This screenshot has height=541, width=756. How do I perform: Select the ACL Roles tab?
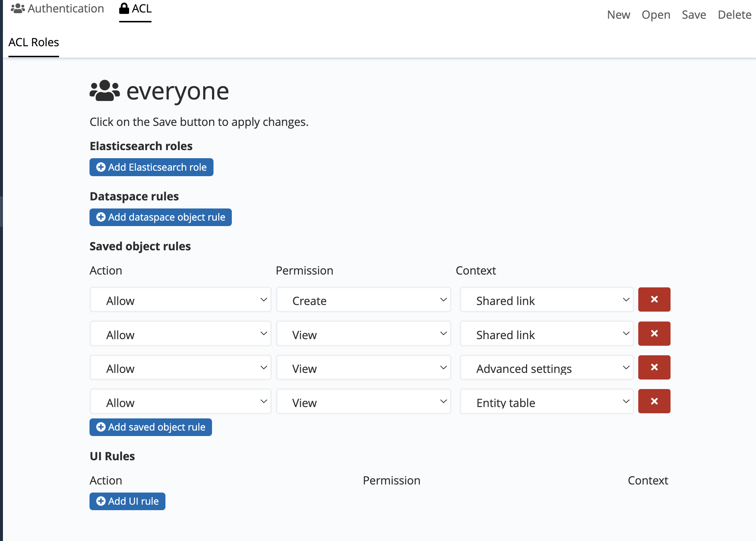(x=34, y=43)
